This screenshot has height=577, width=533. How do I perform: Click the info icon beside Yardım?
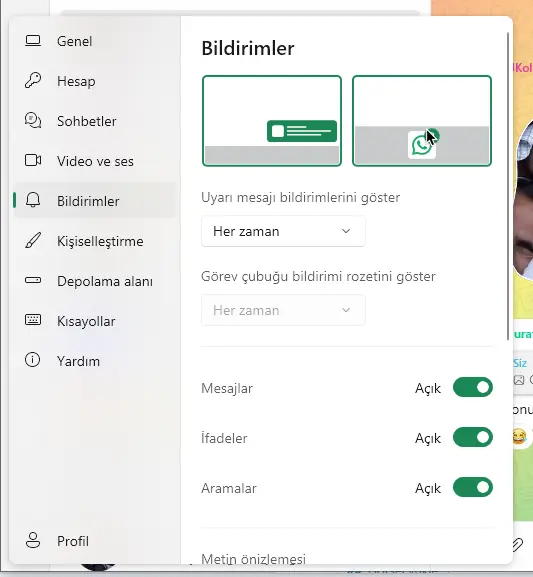[32, 360]
